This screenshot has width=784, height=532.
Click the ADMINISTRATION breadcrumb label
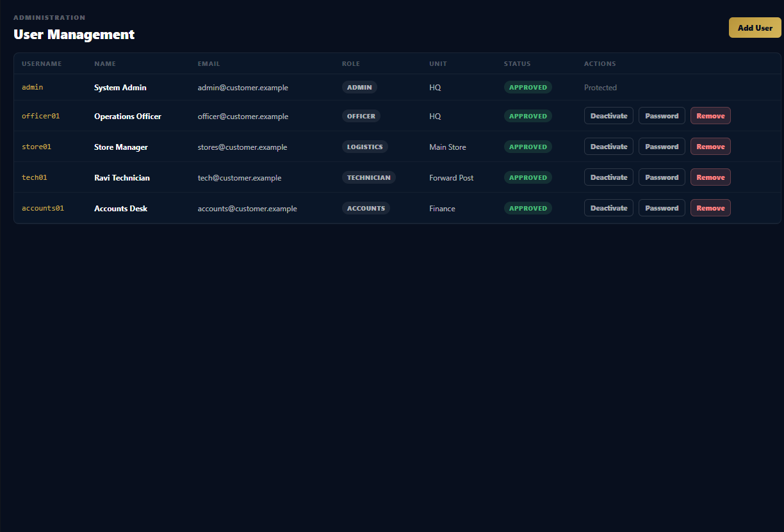tap(49, 17)
